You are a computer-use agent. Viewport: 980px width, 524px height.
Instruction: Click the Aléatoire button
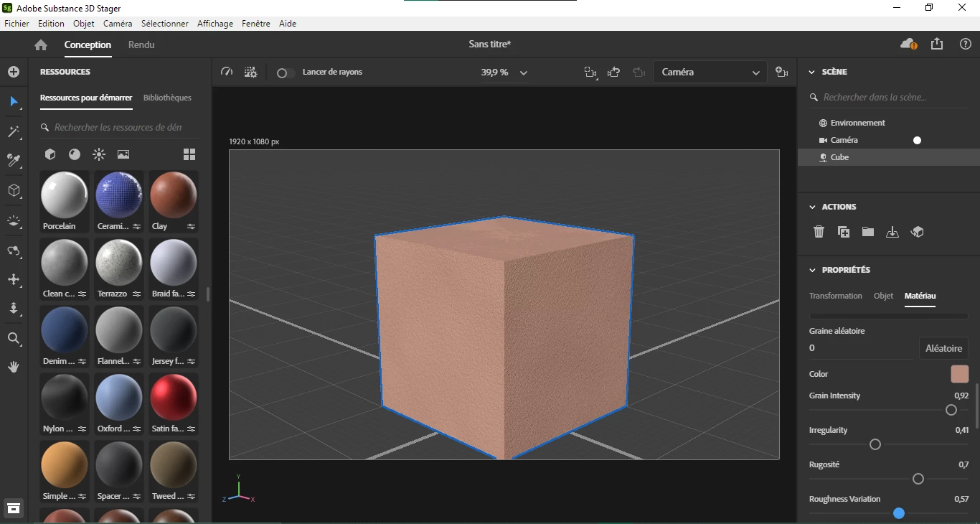pos(943,348)
